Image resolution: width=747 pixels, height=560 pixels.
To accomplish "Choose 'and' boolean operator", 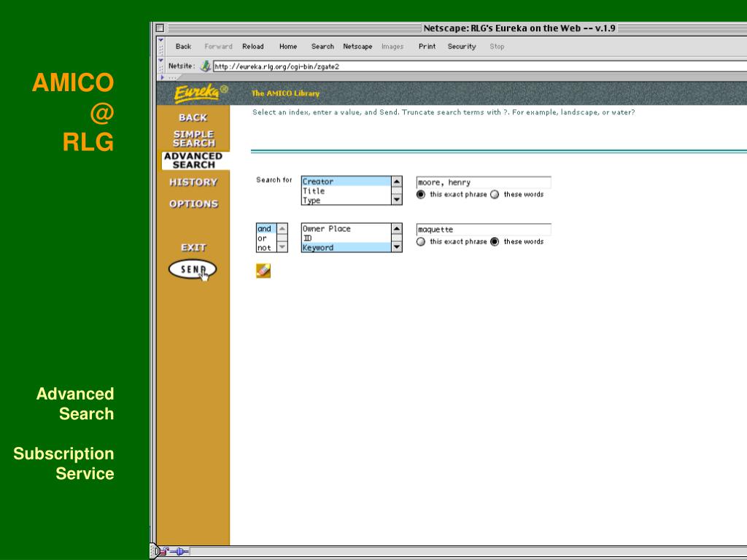I will tap(266, 228).
